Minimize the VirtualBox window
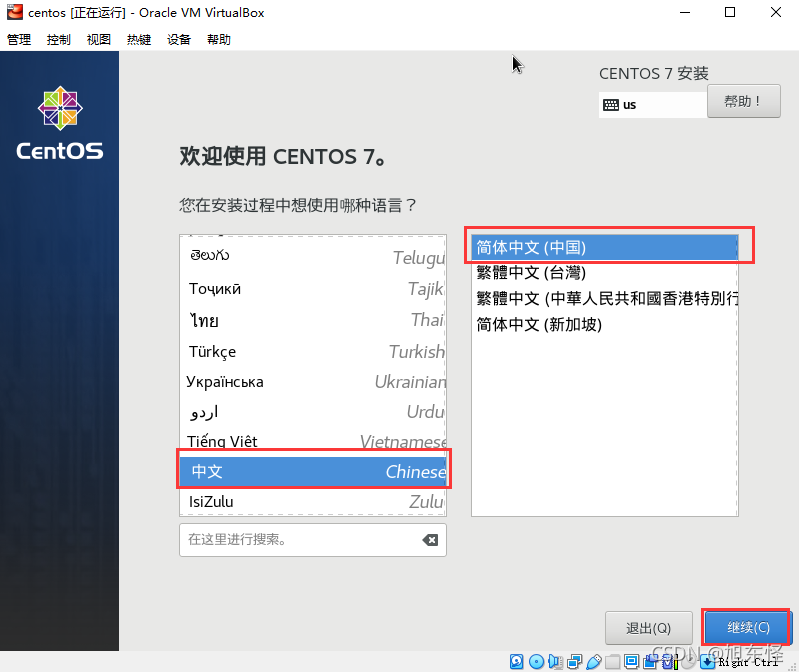This screenshot has width=799, height=672. coord(685,12)
